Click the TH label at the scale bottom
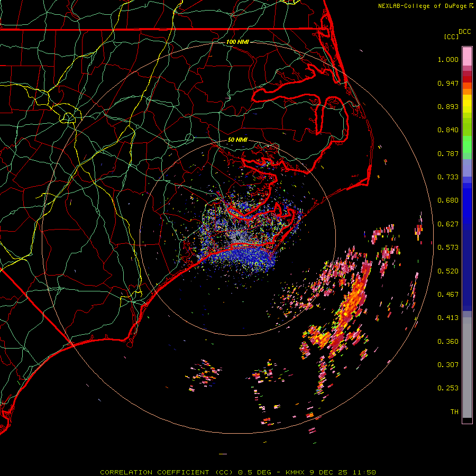Screen dimensions: 476x476 point(454,412)
